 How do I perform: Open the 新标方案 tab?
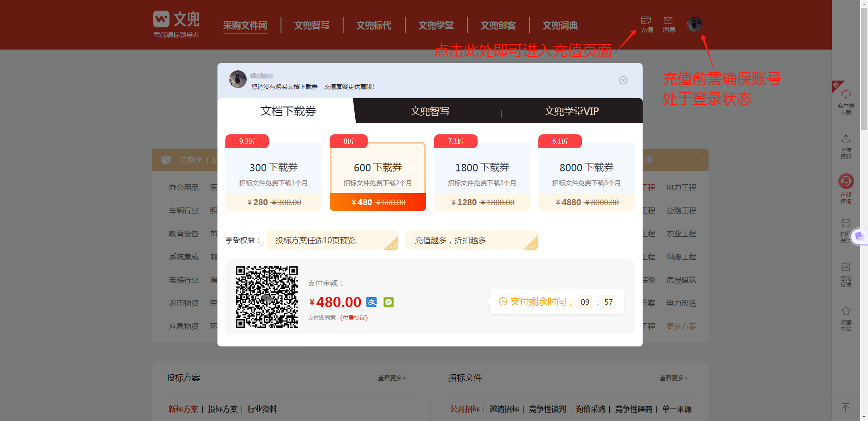point(183,409)
